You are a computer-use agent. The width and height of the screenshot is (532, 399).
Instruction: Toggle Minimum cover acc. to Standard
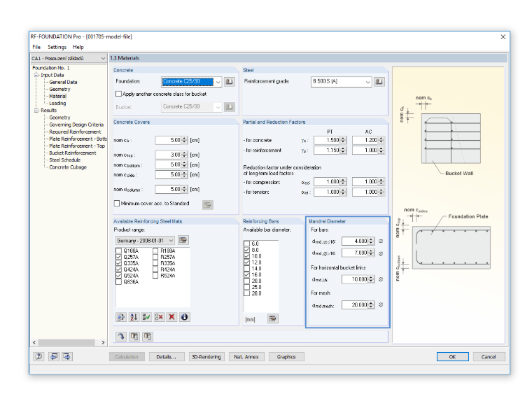[117, 203]
